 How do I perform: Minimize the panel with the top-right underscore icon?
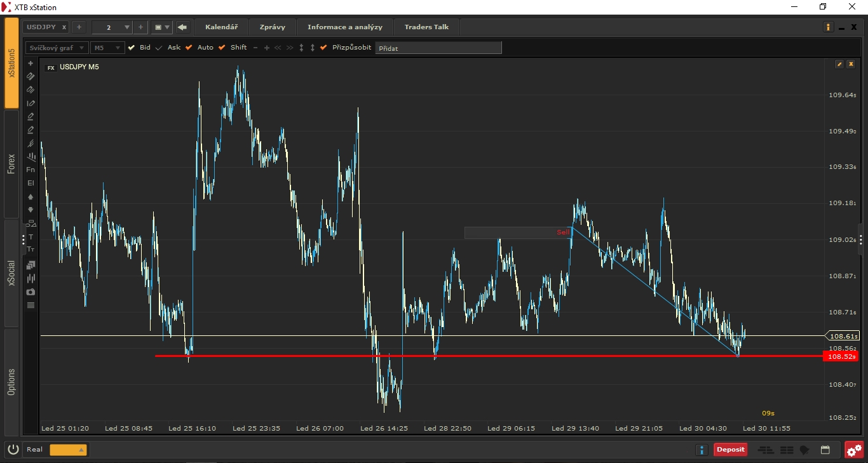point(841,28)
